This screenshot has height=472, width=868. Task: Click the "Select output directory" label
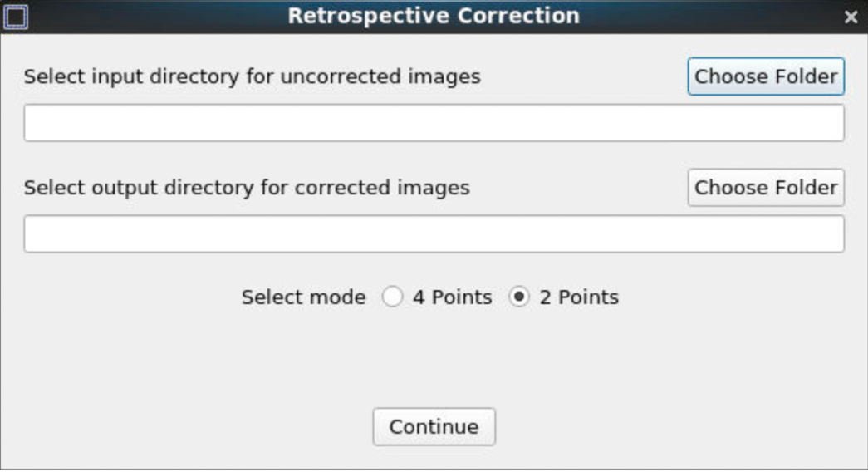click(247, 188)
